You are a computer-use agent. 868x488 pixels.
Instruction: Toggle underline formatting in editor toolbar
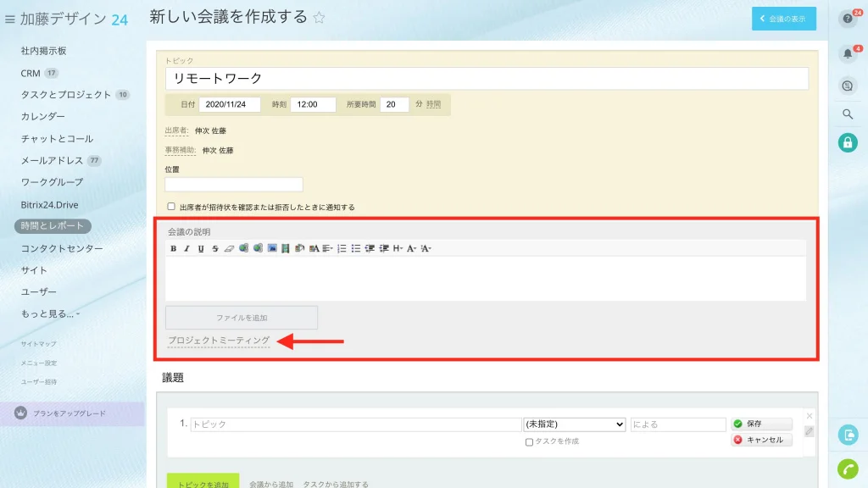pos(201,248)
